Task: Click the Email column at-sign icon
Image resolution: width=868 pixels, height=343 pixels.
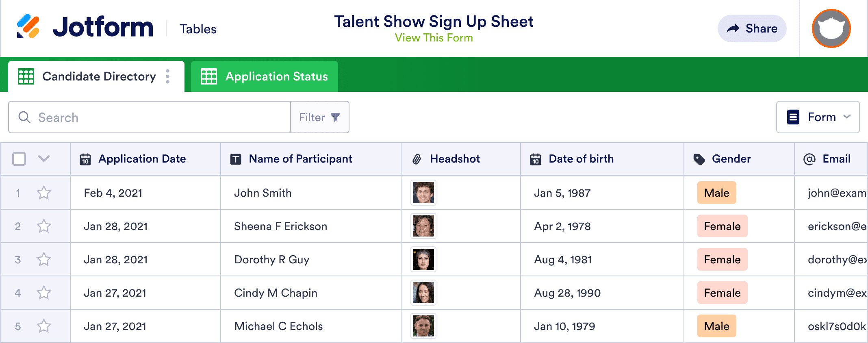Action: click(809, 159)
